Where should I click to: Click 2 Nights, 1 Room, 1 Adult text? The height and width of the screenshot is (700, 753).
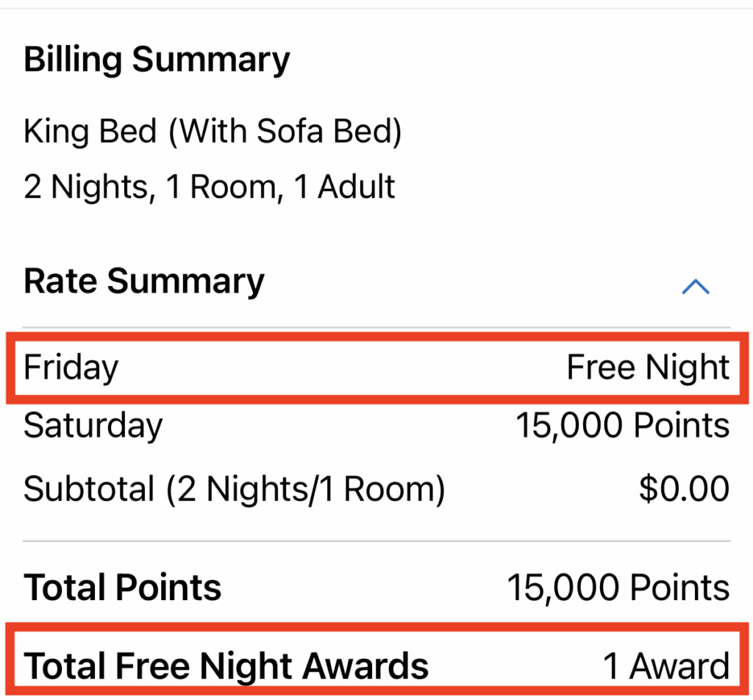[210, 187]
